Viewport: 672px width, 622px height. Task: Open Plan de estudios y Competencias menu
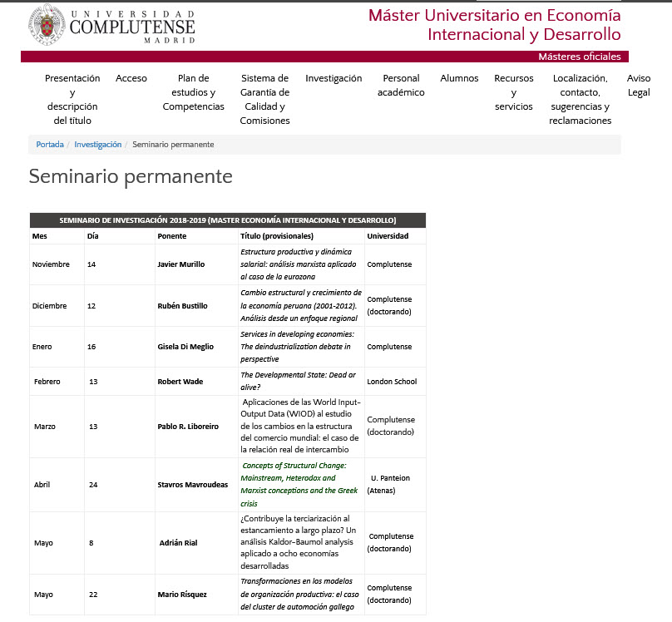tap(193, 92)
